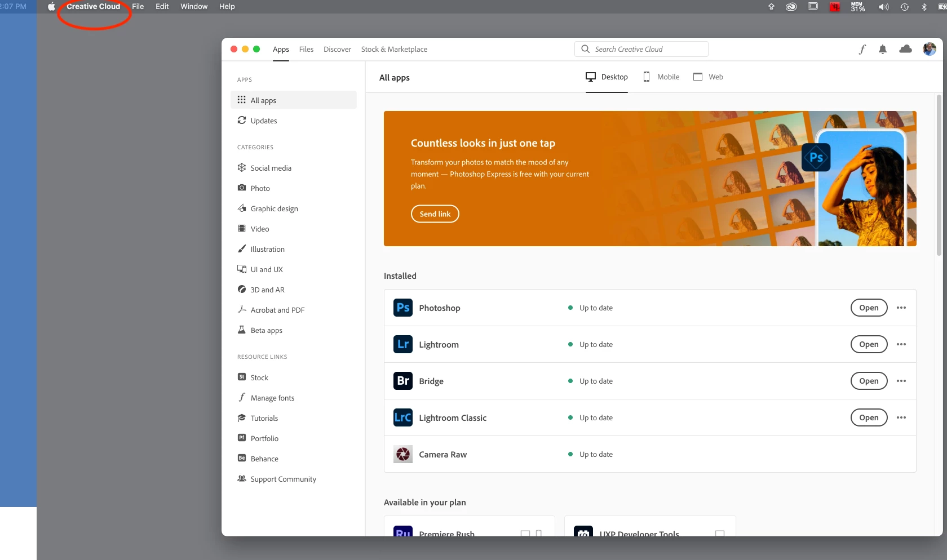947x560 pixels.
Task: Select All apps in sidebar
Action: pyautogui.click(x=294, y=100)
